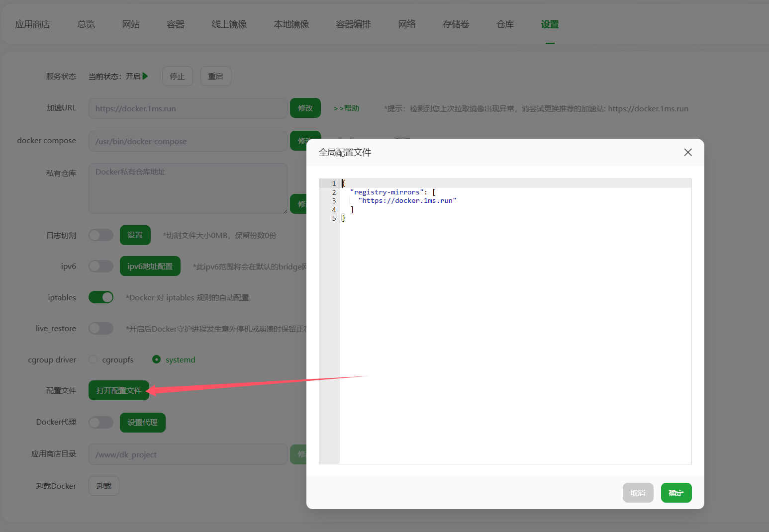Screen dimensions: 769x532
Task: Switch to the 总览 tab
Action: pos(86,24)
